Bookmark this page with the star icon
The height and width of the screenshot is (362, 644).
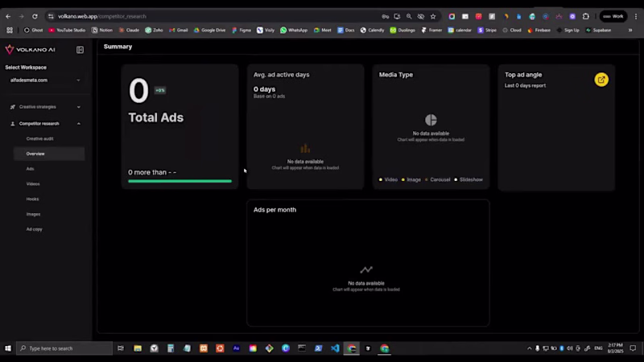[x=433, y=16]
